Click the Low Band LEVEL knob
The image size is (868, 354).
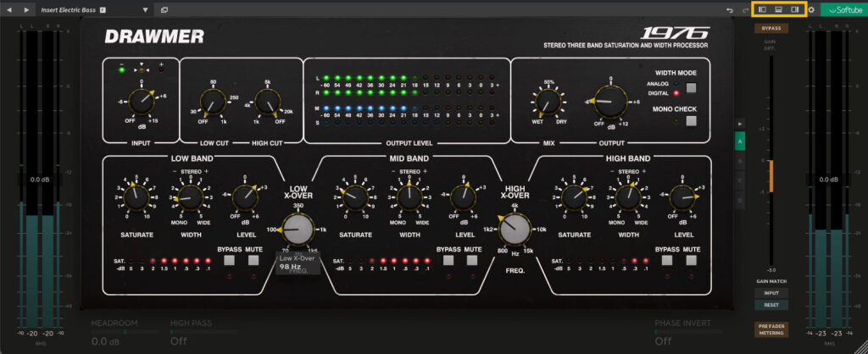[x=244, y=197]
